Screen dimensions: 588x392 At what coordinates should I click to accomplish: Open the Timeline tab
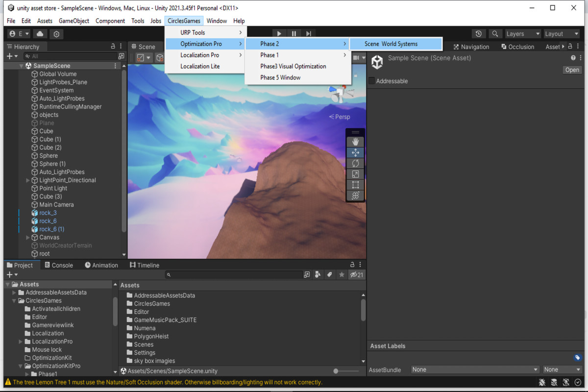[145, 265]
